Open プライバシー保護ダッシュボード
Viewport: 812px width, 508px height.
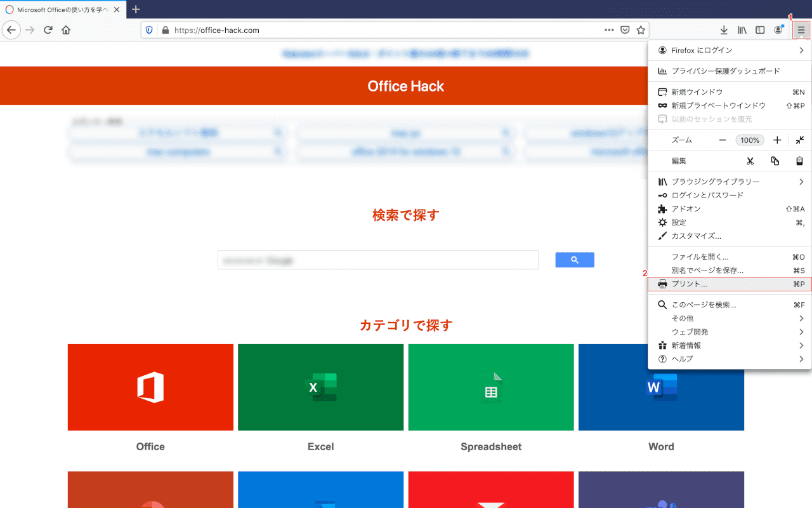pos(730,71)
